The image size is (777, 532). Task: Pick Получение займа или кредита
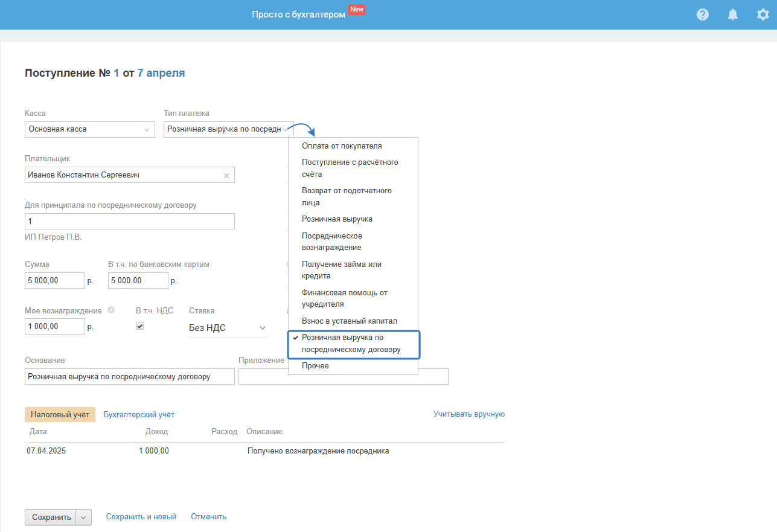(x=353, y=270)
